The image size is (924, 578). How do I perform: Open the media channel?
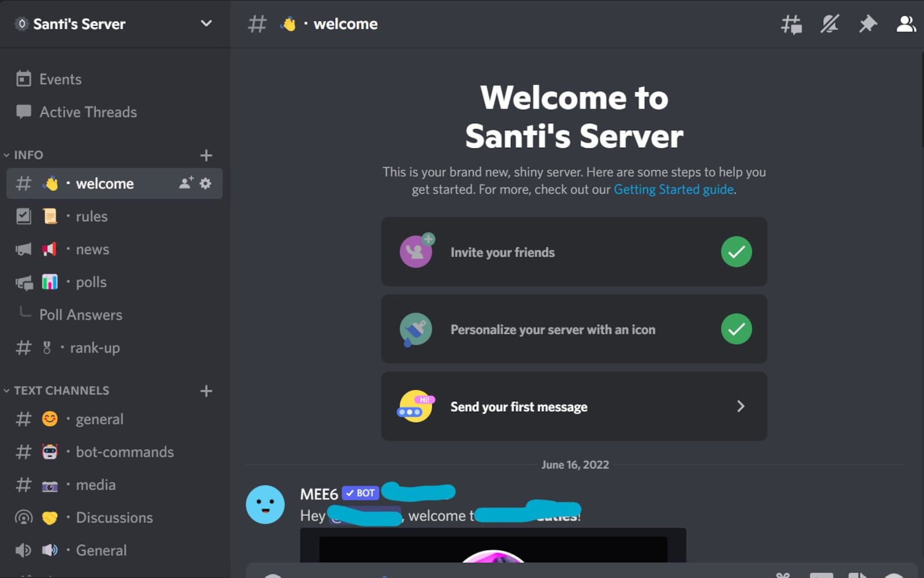115,484
